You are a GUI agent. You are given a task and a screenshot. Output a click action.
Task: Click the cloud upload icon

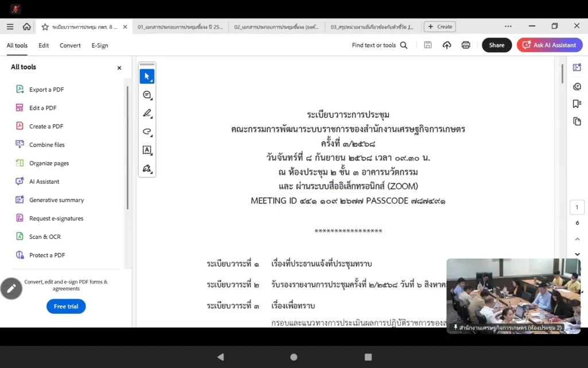pos(447,45)
